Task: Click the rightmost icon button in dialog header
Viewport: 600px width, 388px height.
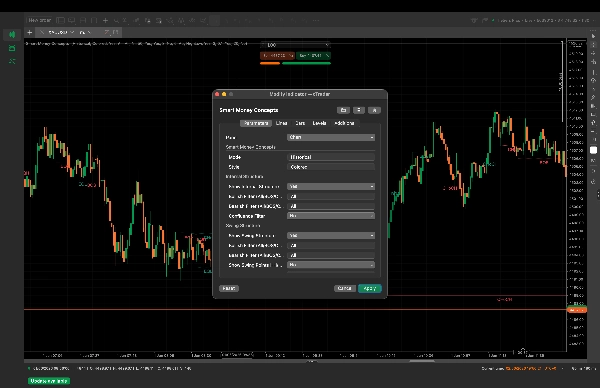Action: (374, 110)
